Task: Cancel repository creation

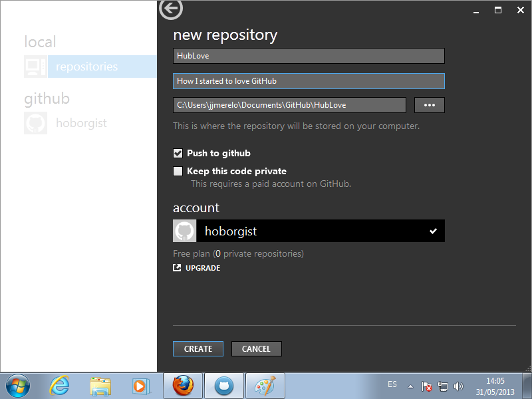Action: [257, 348]
